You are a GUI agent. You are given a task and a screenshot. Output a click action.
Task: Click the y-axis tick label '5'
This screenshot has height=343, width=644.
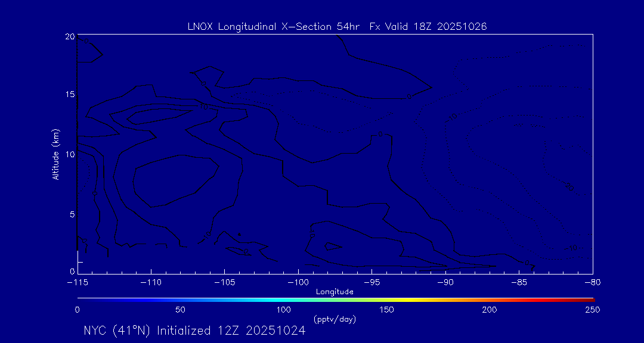coord(72,214)
